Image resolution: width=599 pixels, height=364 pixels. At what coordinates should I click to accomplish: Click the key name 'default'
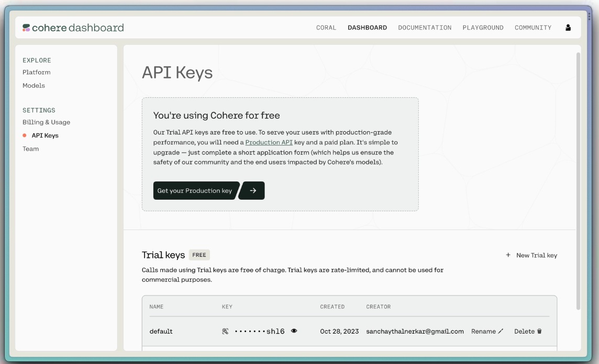pos(161,331)
